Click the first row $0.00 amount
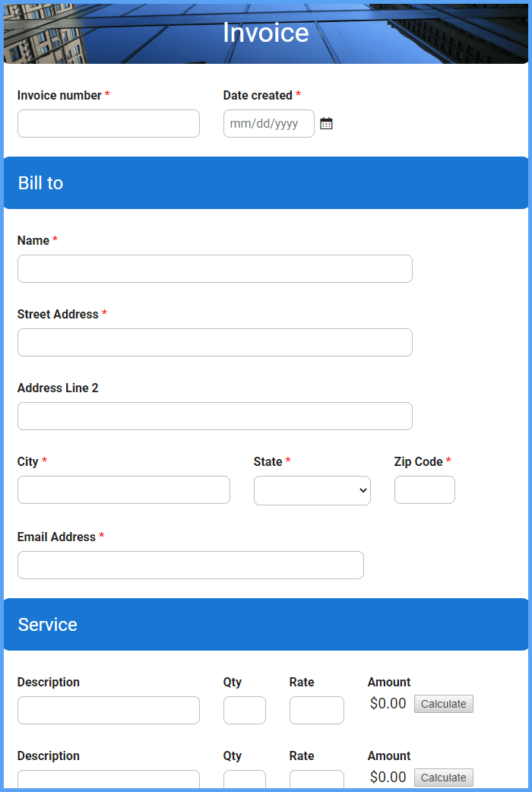The height and width of the screenshot is (792, 532). pyautogui.click(x=388, y=704)
